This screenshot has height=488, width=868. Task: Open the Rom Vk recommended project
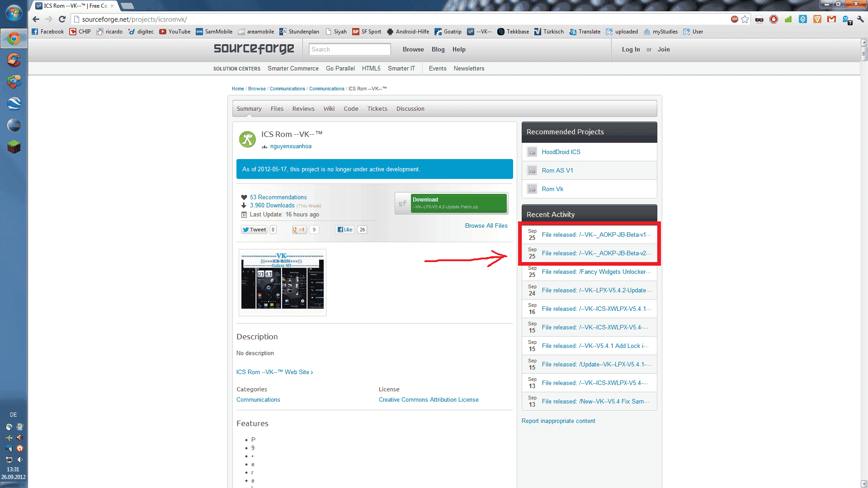point(552,189)
